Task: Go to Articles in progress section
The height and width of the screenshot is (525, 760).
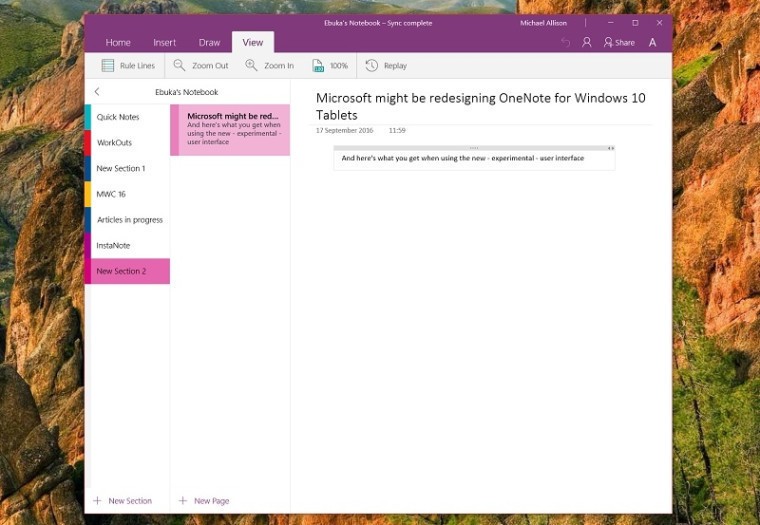Action: tap(130, 220)
